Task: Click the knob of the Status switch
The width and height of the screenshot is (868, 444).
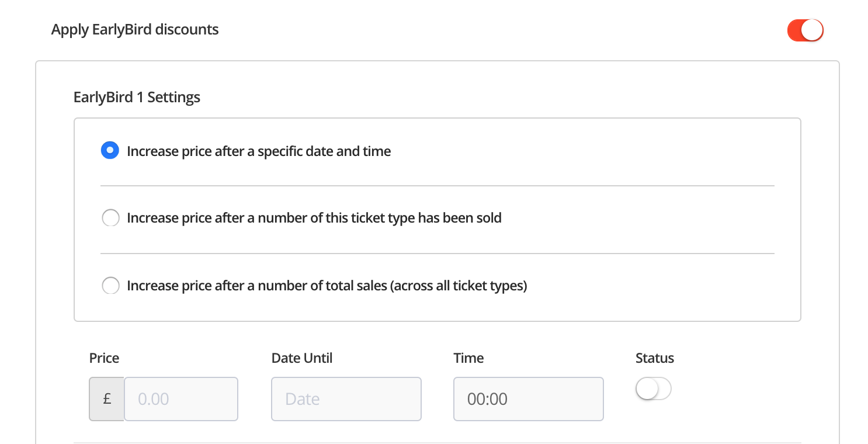Action: (x=647, y=388)
